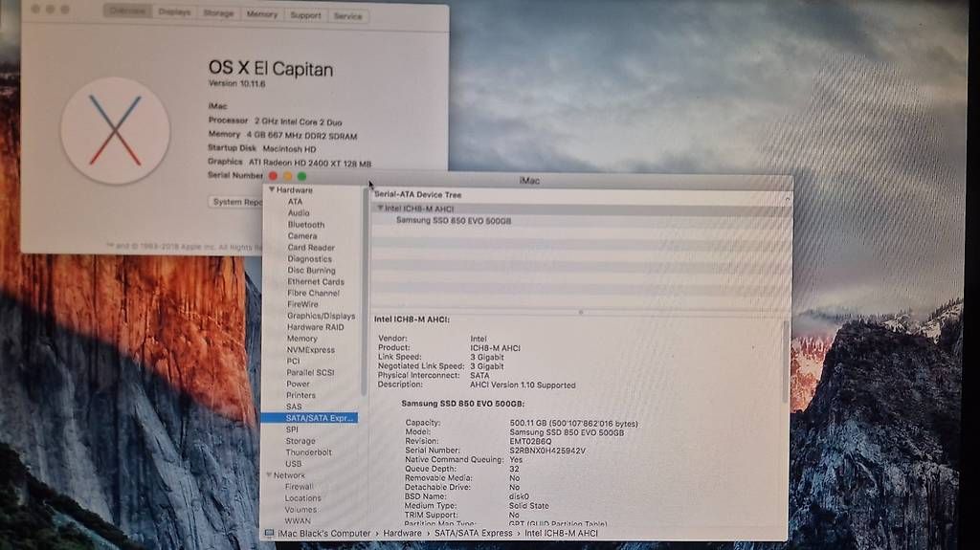
Task: Select NVMExpress in the sidebar
Action: click(x=311, y=350)
